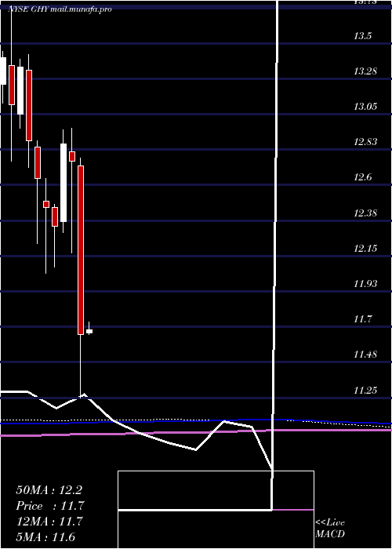Click the 50MA : 12.2 reading
Viewport: 392px width, 549px height.
point(49,490)
